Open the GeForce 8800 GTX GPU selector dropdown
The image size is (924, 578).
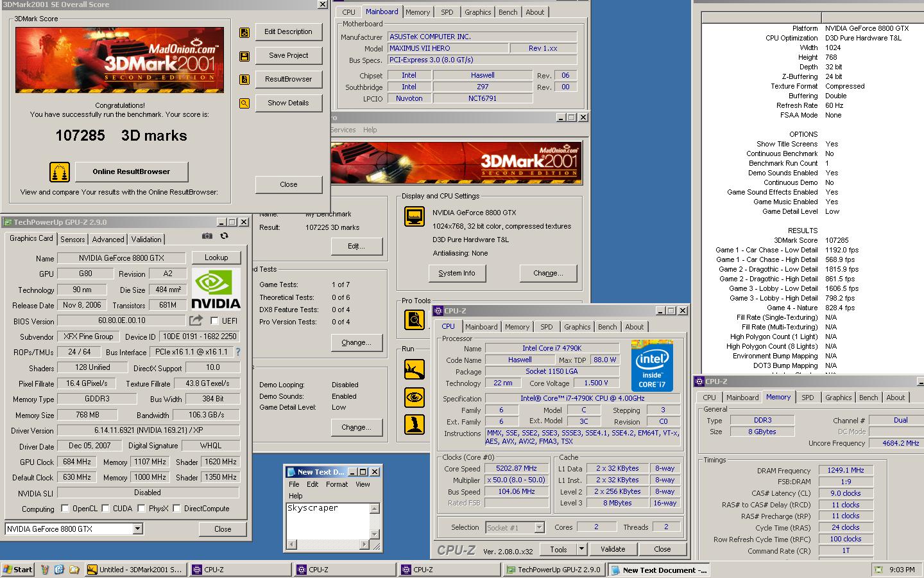pyautogui.click(x=137, y=529)
